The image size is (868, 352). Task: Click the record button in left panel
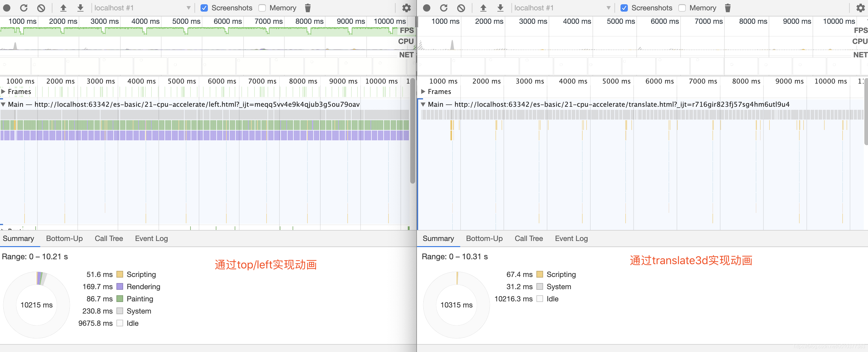(7, 8)
